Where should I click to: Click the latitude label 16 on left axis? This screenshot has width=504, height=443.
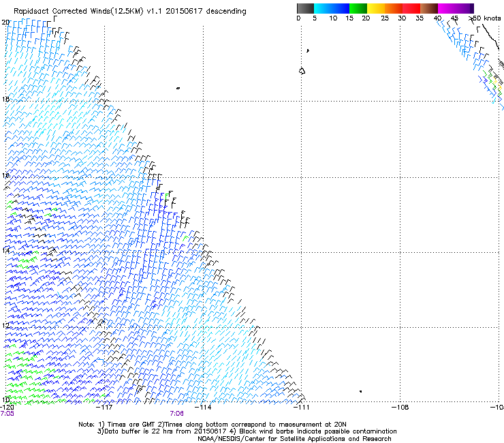[5, 176]
